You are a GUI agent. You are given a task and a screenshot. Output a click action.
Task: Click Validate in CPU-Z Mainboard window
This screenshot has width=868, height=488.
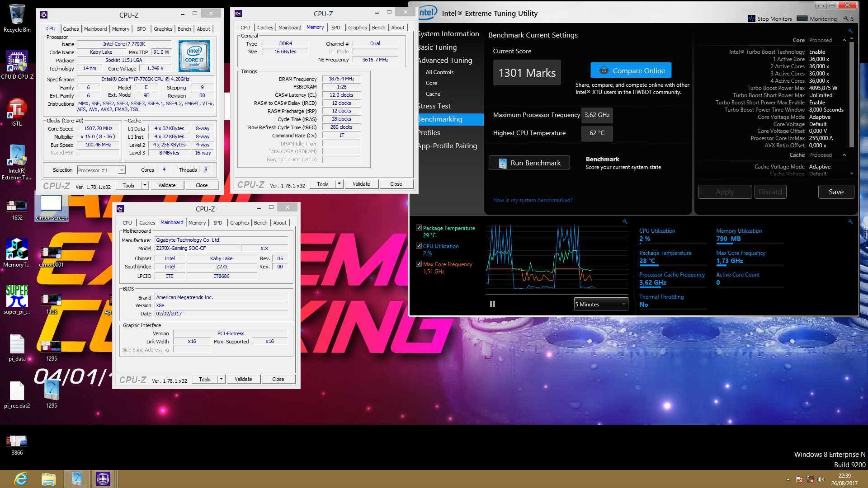click(243, 379)
